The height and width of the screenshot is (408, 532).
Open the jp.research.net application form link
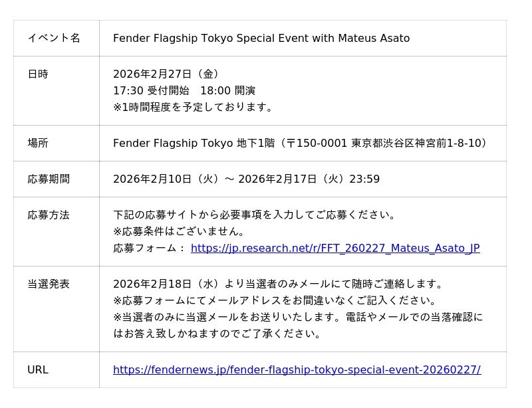pos(334,248)
